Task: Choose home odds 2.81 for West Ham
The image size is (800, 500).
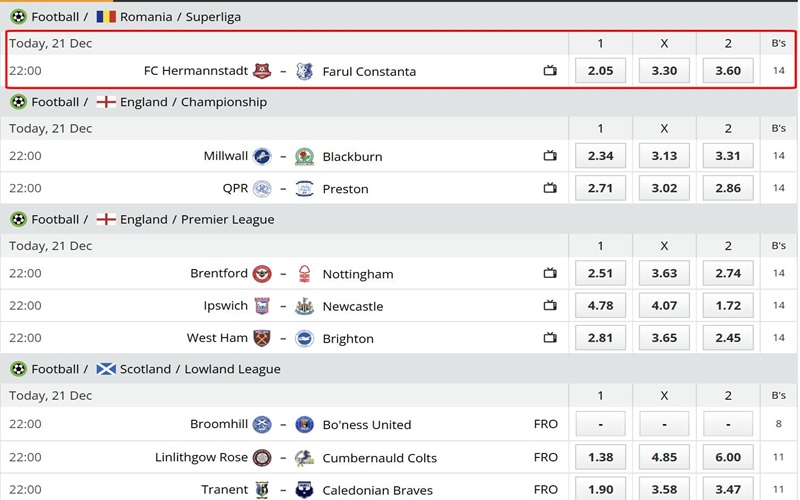Action: coord(600,338)
